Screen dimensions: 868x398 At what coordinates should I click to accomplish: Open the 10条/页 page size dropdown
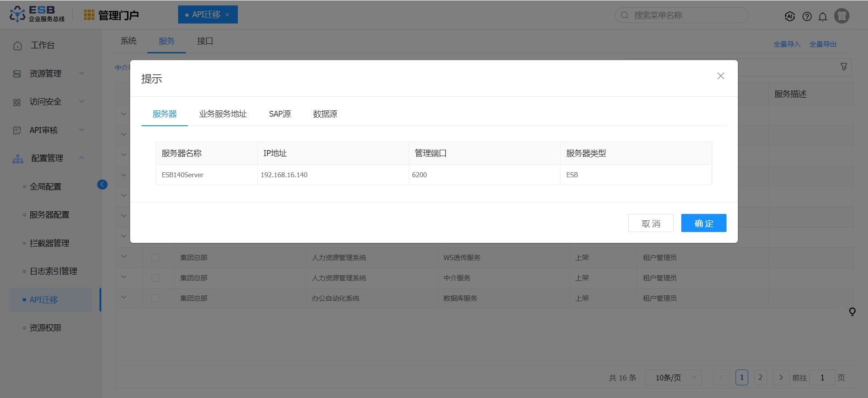[673, 378]
